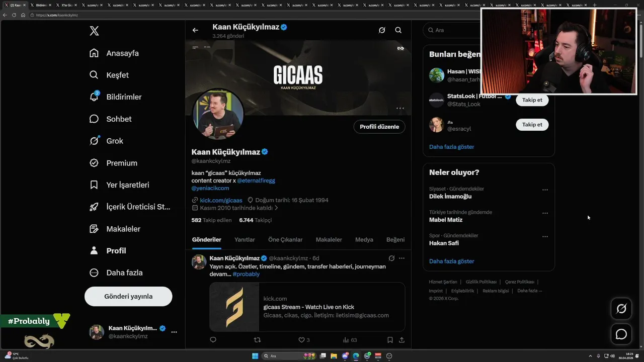Viewport: 644px width, 362px height.
Task: Select the Gönderiler tab
Action: coord(206,240)
